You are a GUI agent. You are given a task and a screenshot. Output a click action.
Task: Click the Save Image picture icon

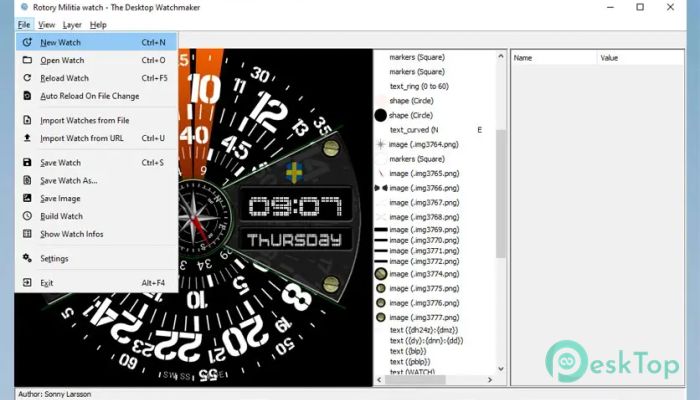pyautogui.click(x=27, y=198)
